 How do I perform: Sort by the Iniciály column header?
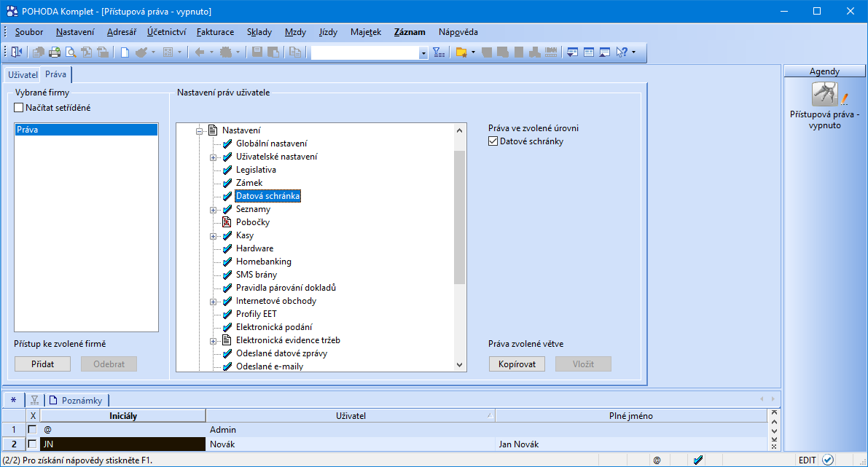click(123, 415)
